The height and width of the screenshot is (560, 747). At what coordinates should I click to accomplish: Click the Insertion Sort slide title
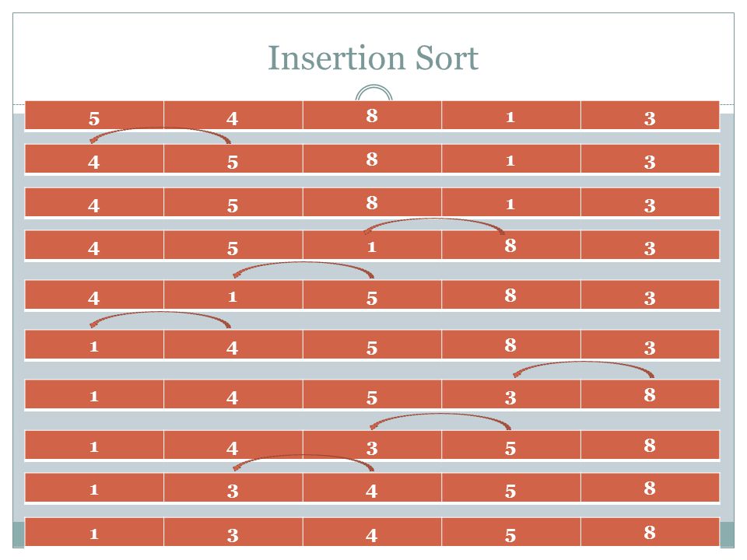pos(373,58)
